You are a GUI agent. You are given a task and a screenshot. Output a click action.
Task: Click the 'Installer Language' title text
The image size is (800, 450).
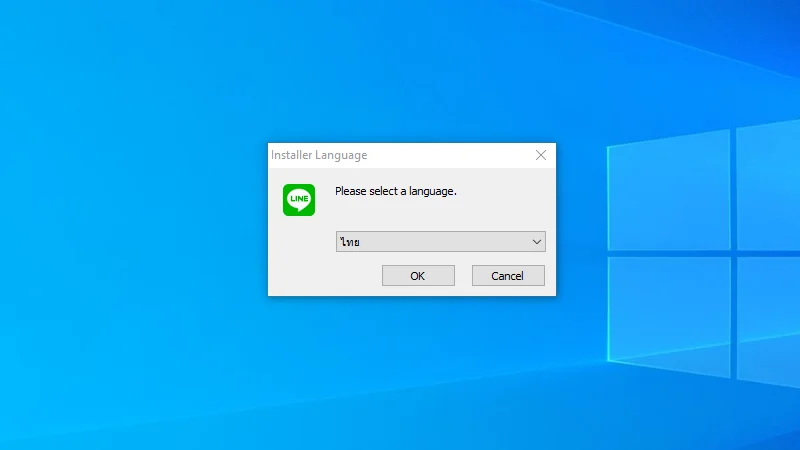[319, 155]
